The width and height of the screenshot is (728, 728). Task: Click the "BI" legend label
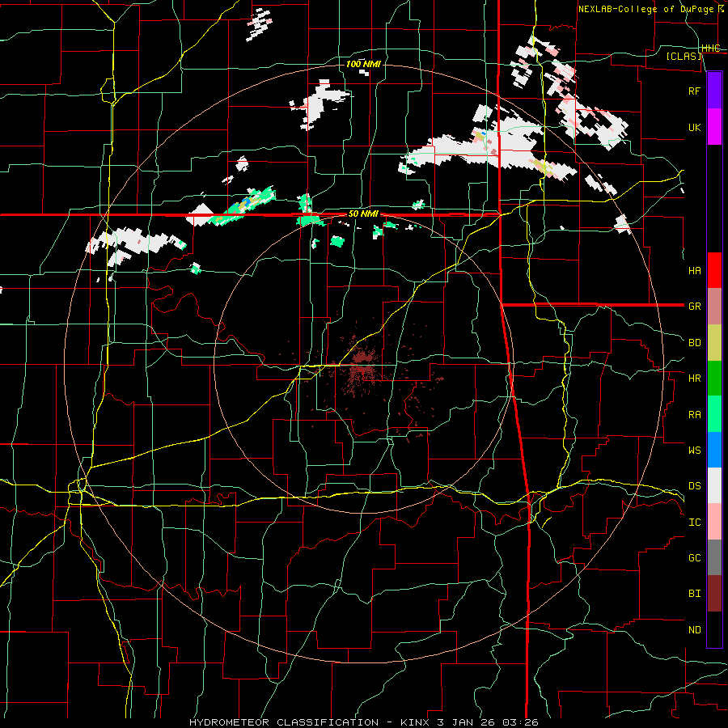(694, 594)
